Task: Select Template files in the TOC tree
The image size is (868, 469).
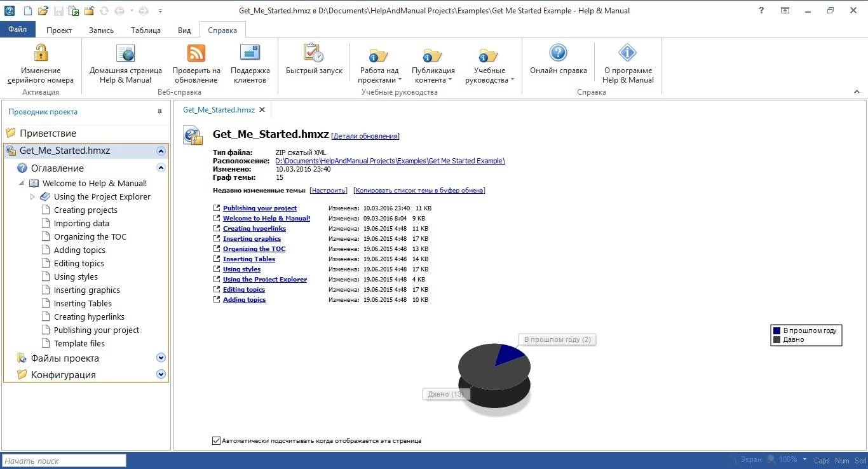Action: click(79, 343)
